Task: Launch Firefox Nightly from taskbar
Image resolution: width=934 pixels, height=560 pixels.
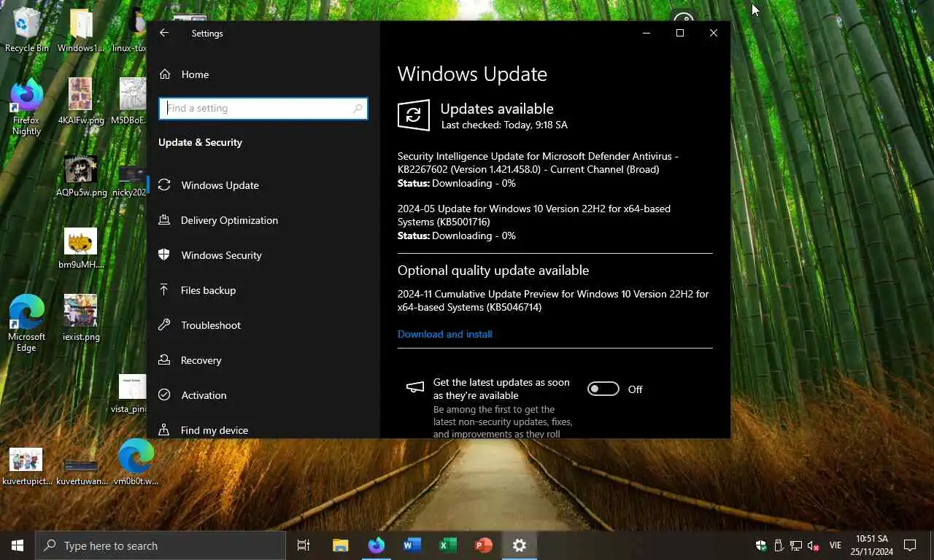Action: [x=377, y=545]
